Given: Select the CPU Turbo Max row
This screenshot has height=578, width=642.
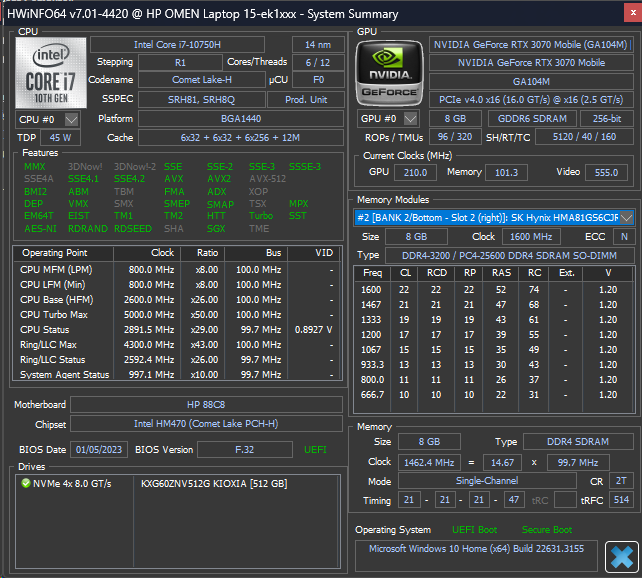Looking at the screenshot, I should click(177, 315).
